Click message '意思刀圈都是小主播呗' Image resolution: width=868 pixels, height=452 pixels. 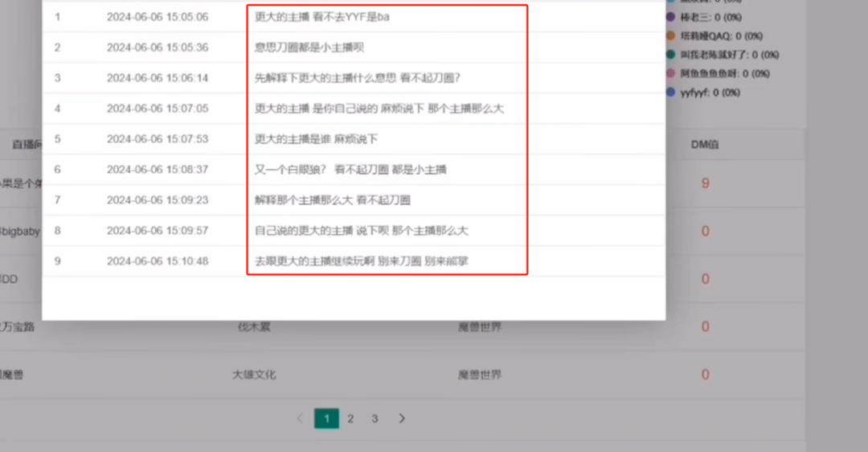(x=309, y=47)
